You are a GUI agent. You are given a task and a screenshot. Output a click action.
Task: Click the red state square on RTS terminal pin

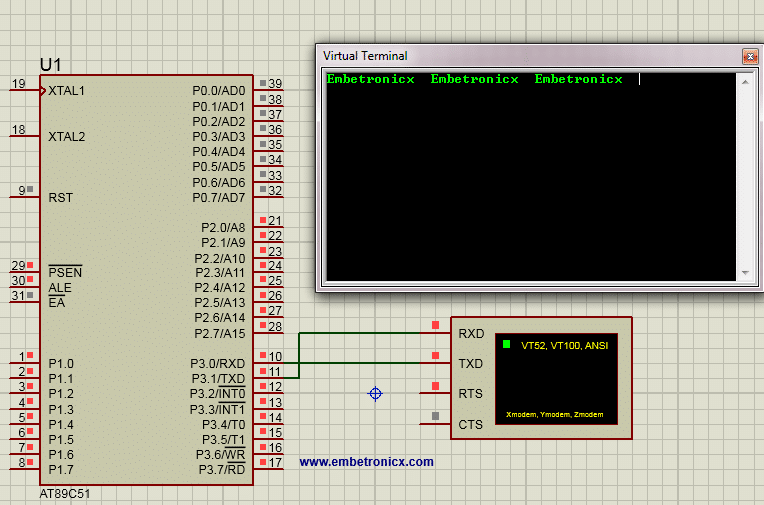tap(435, 386)
